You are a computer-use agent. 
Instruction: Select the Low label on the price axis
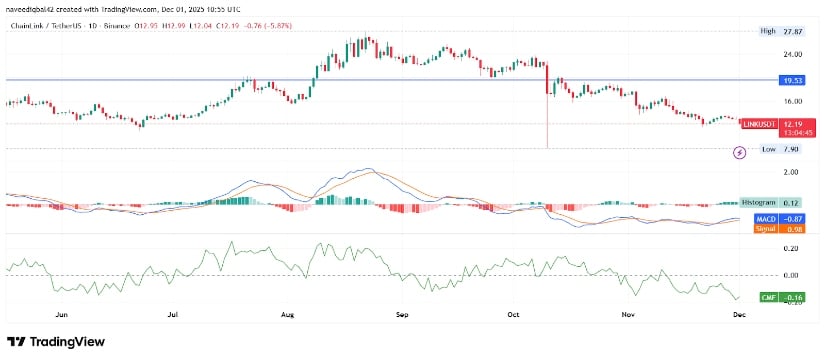pyautogui.click(x=768, y=150)
